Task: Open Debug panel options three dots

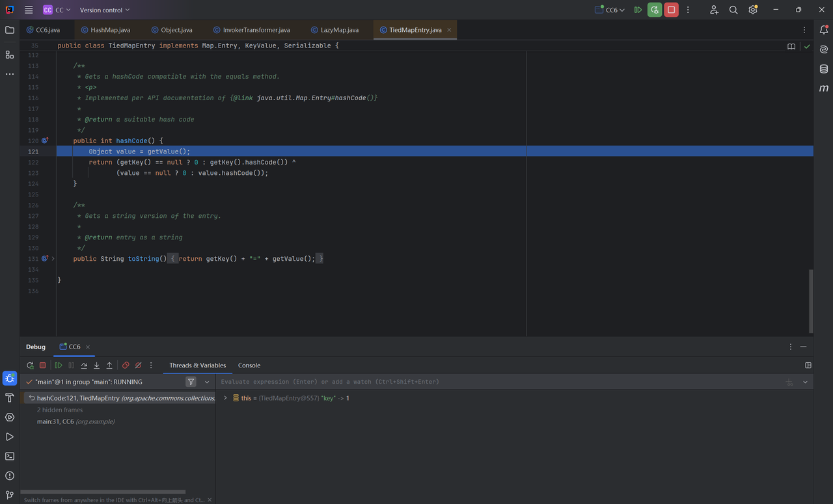Action: pos(791,347)
